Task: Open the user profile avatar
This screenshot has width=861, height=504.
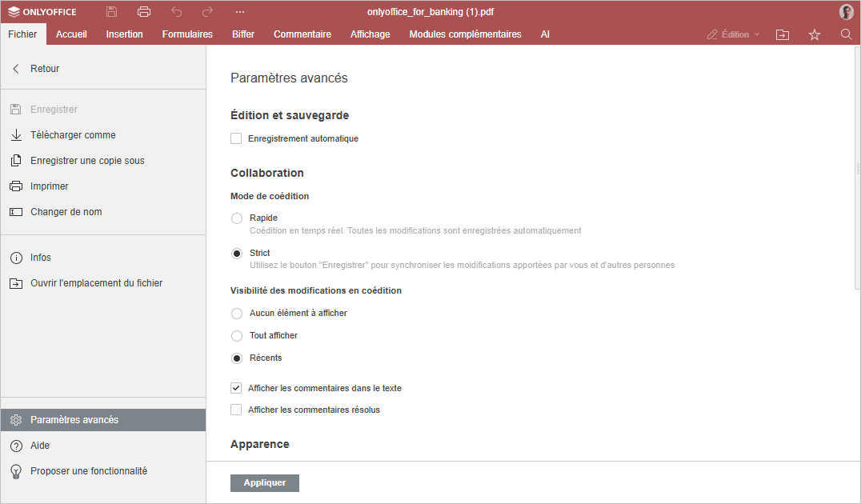Action: click(x=846, y=12)
